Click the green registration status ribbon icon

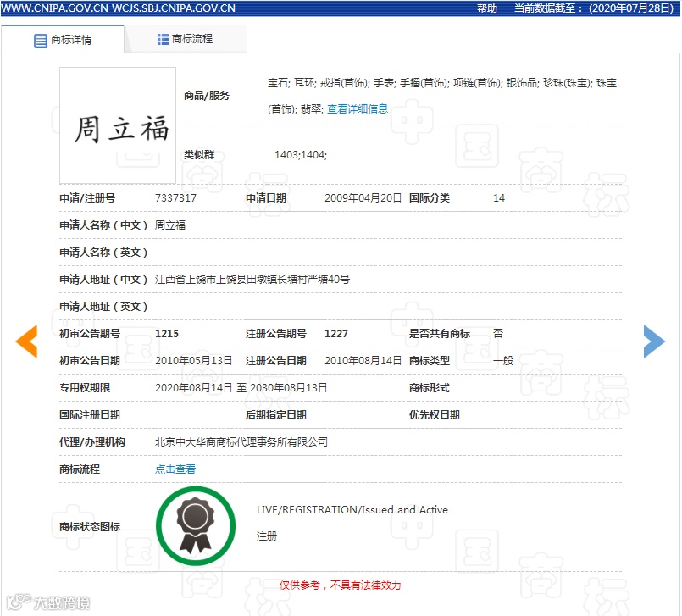point(196,526)
